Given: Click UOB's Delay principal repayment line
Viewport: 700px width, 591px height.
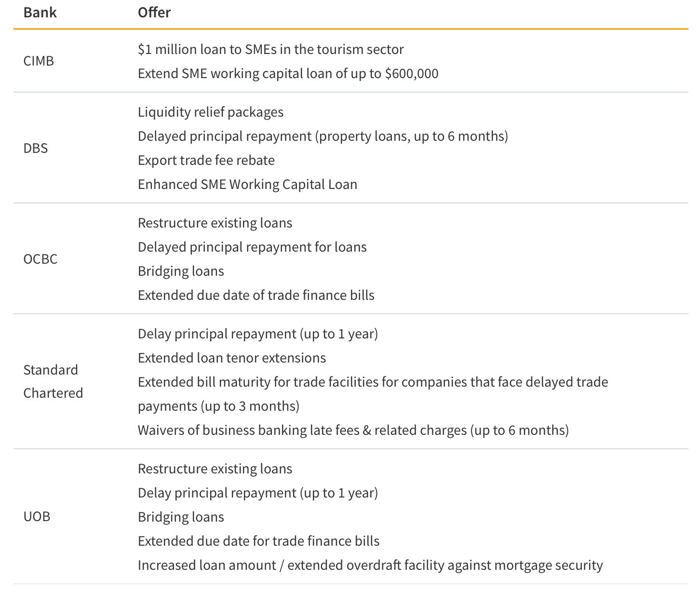Looking at the screenshot, I should click(x=258, y=493).
